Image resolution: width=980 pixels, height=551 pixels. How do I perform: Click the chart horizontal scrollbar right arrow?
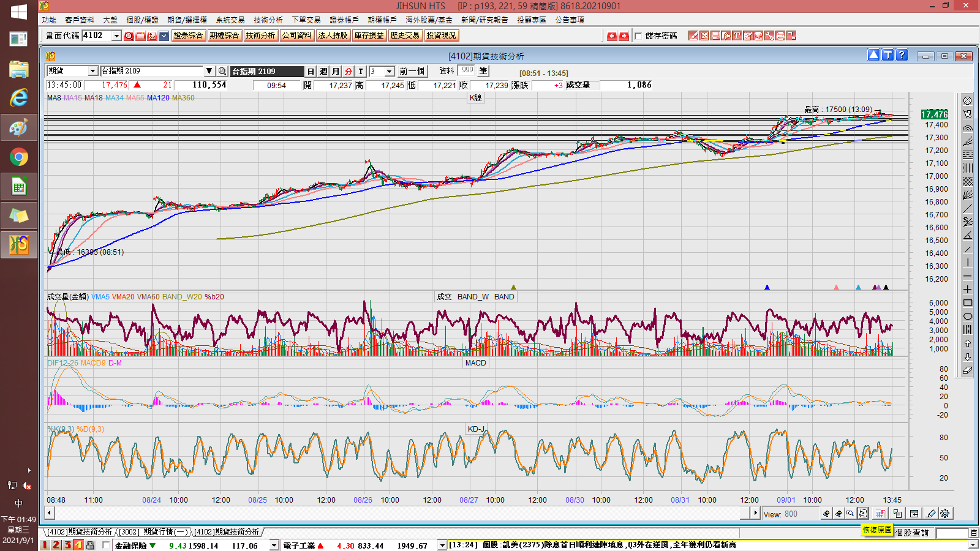(755, 513)
